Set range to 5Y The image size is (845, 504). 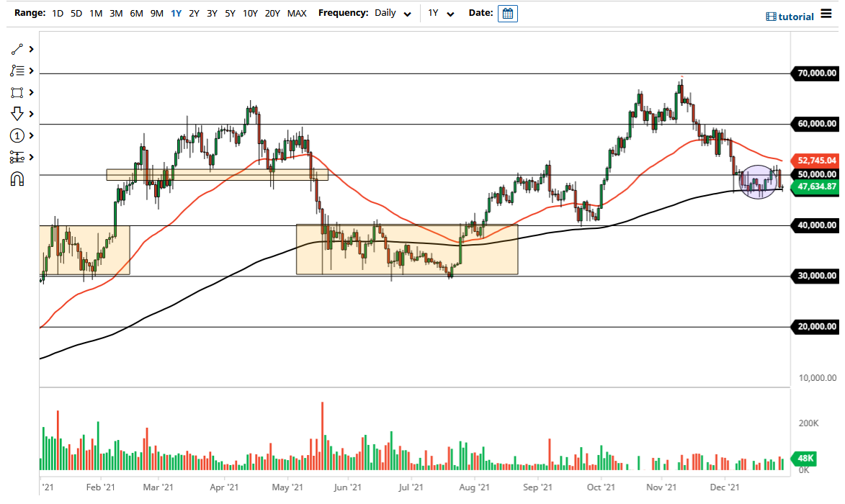click(230, 14)
